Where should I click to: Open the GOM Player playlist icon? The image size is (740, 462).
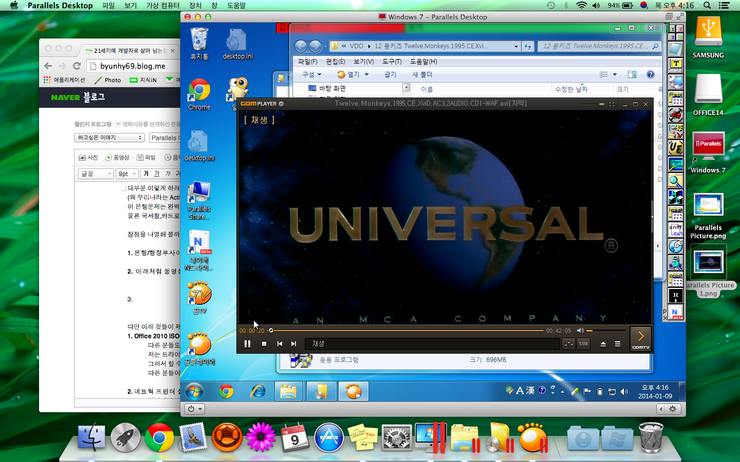(x=617, y=344)
